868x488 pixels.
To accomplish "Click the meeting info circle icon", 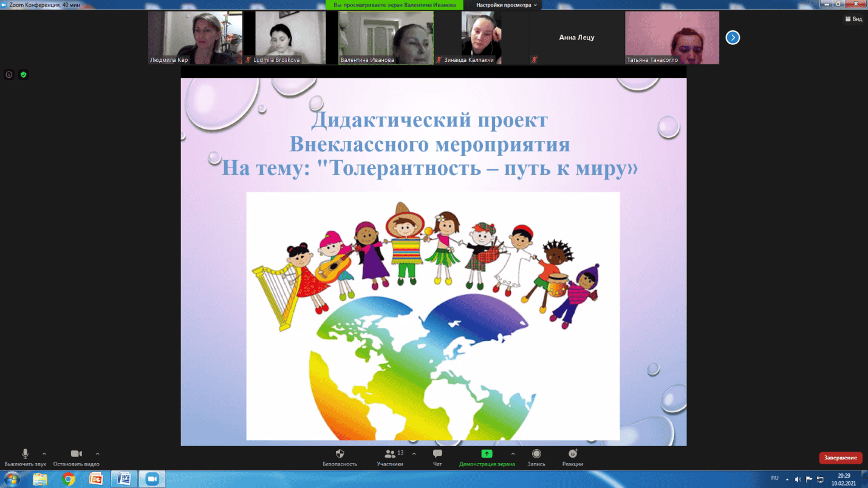I will pos(9,75).
